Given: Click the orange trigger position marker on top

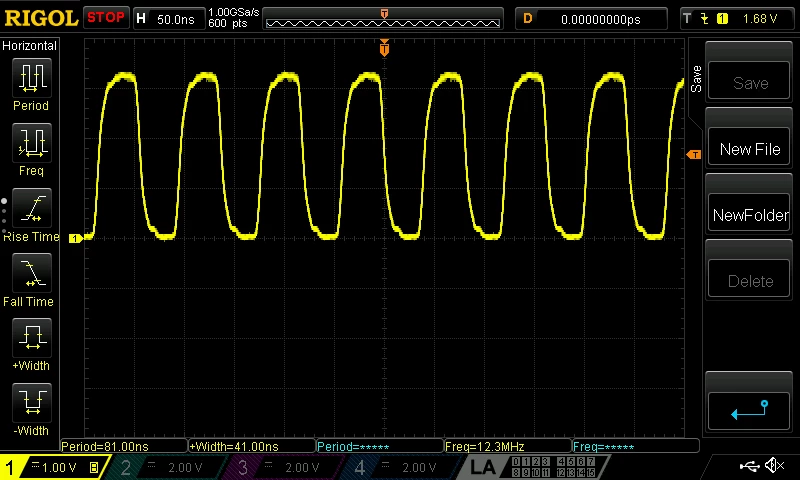Looking at the screenshot, I should 384,48.
